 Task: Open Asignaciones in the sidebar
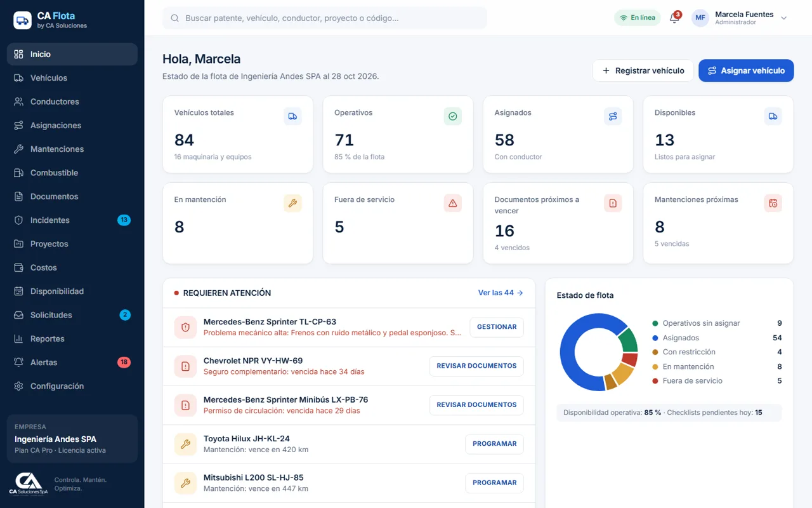[72, 125]
